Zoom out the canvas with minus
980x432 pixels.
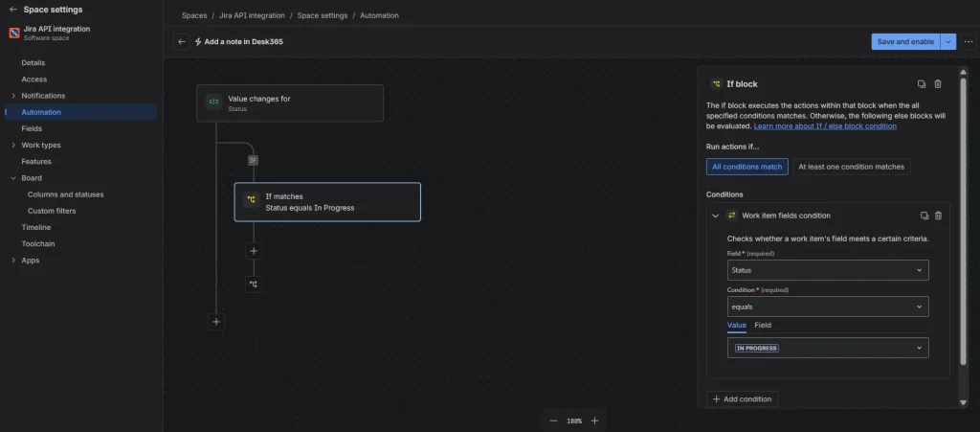553,421
